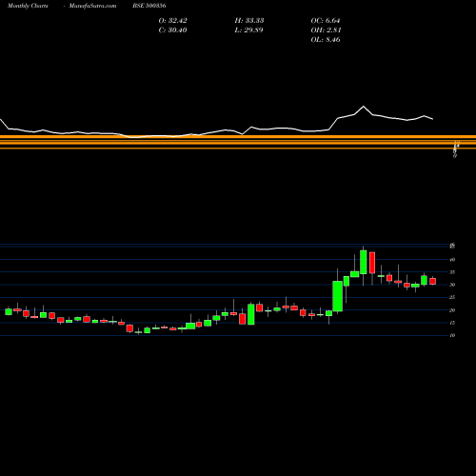Click the 'O: 32.42' open value

click(x=172, y=21)
